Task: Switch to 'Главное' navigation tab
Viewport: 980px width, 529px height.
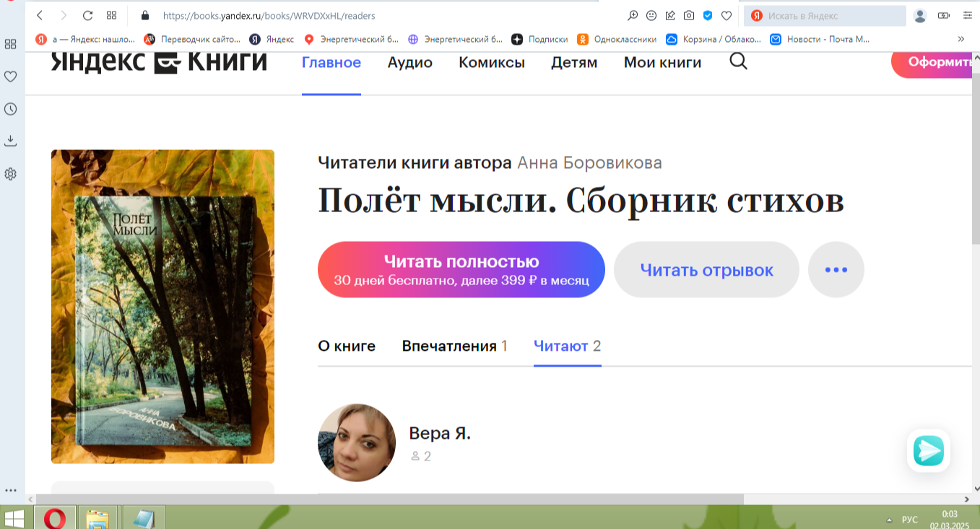Action: tap(331, 63)
